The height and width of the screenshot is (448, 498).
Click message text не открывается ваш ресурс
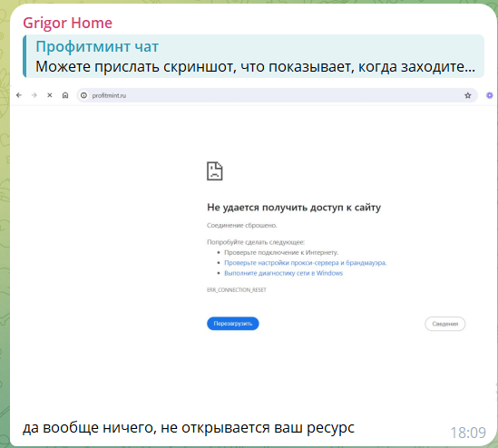point(258,428)
